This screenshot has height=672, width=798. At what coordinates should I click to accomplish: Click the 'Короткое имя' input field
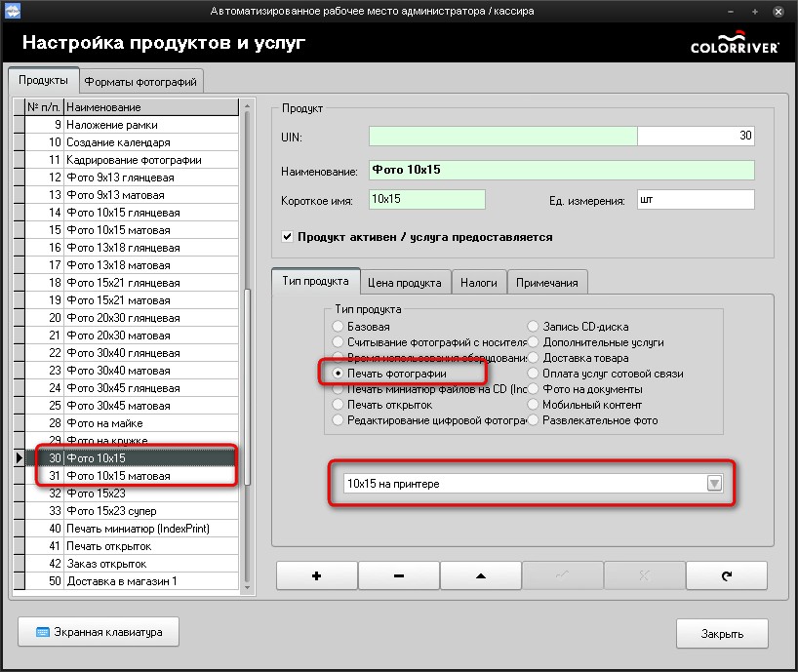(426, 200)
